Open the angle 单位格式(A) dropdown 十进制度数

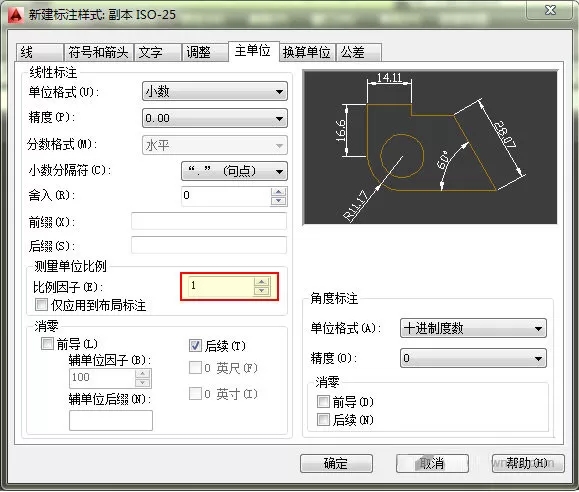[x=473, y=328]
